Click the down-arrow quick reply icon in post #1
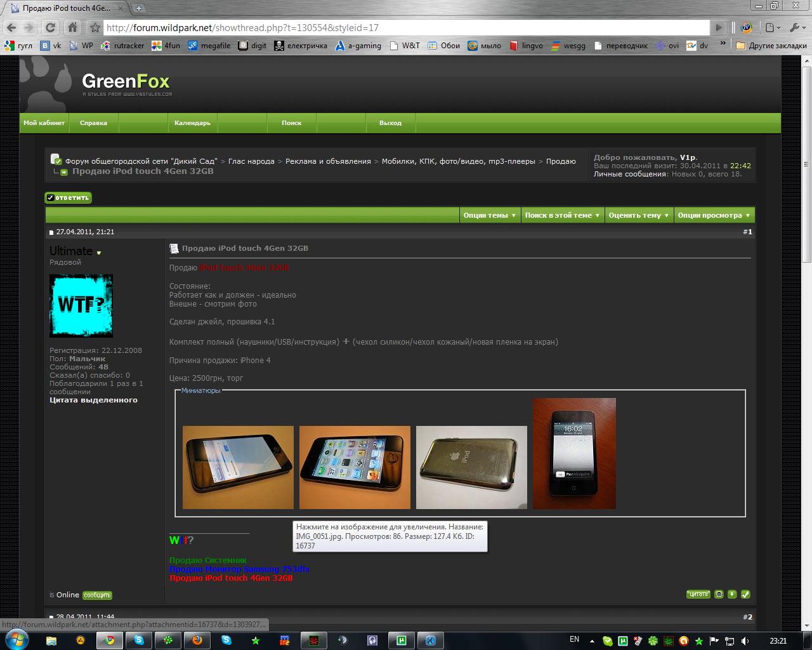 click(732, 594)
